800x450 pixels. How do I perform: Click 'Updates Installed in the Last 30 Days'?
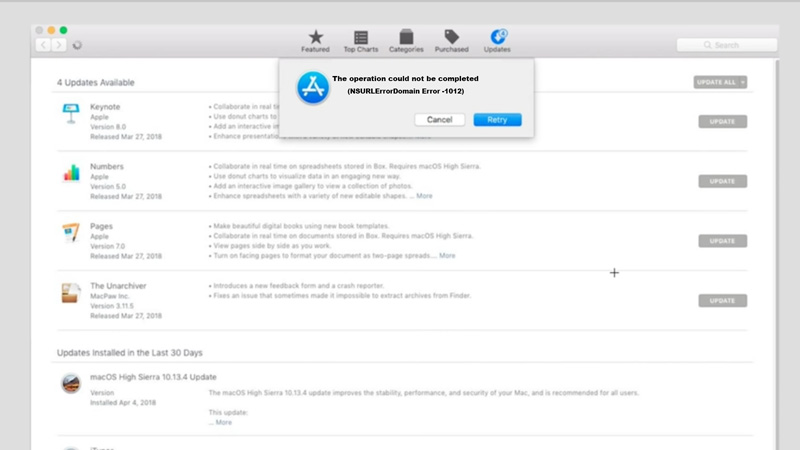[130, 353]
